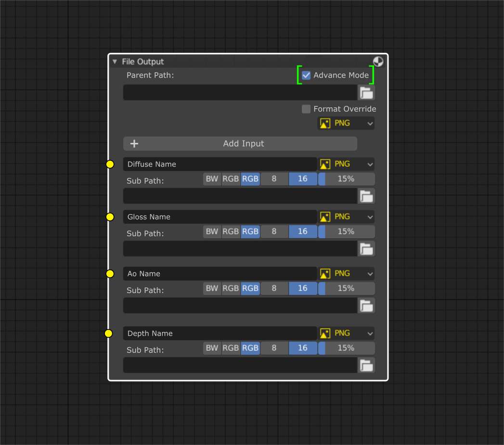The height and width of the screenshot is (445, 504).
Task: Click the Diffuse Sub Path field
Action: coord(240,196)
